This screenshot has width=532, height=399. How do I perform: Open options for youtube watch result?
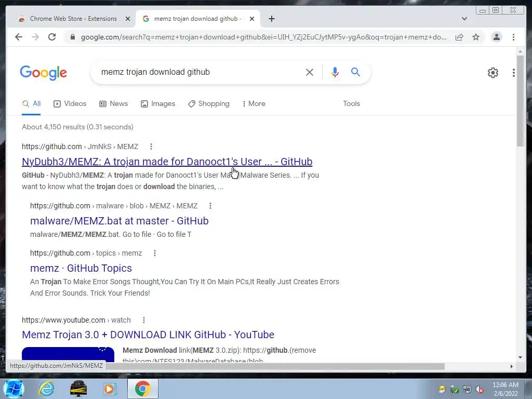point(144,320)
